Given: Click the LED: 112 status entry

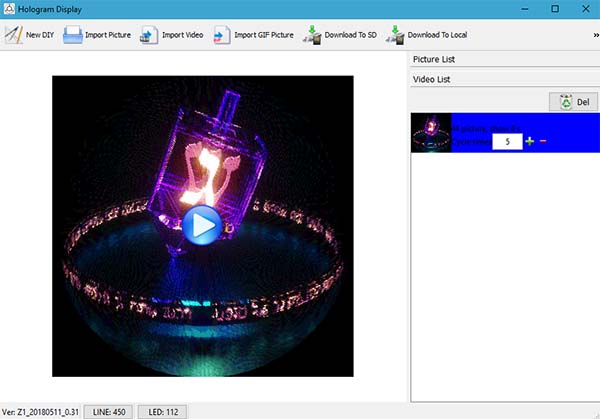Looking at the screenshot, I should point(163,412).
